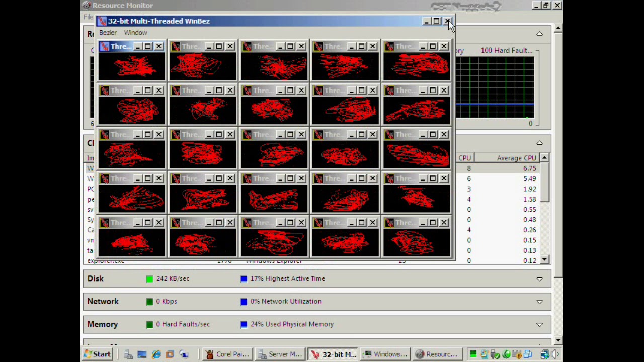This screenshot has width=644, height=362.
Task: Click the blue Used Physical Memory swatch
Action: pos(244,325)
